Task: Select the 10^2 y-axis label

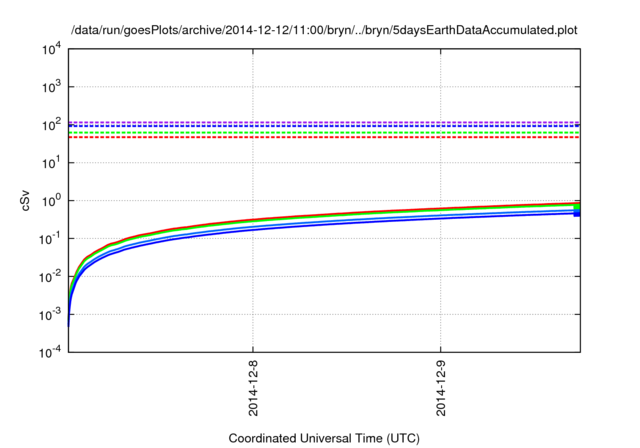Action: click(x=51, y=125)
